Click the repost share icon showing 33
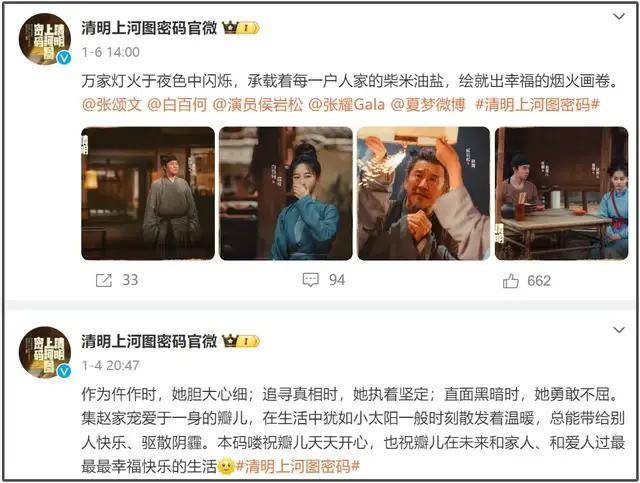The image size is (640, 483). tap(104, 280)
